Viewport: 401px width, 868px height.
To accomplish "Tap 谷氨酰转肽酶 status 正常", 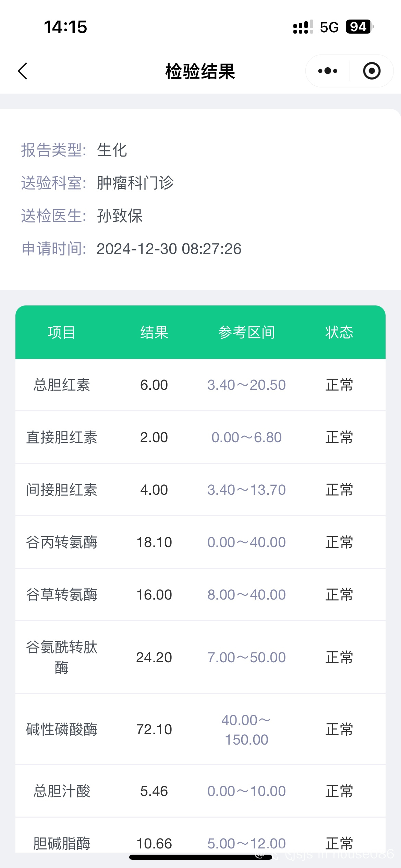I will [x=339, y=658].
